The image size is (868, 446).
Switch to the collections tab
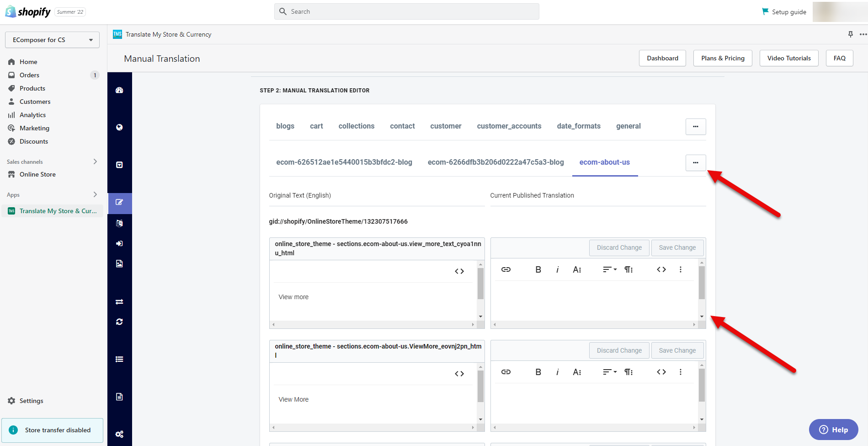click(x=356, y=126)
